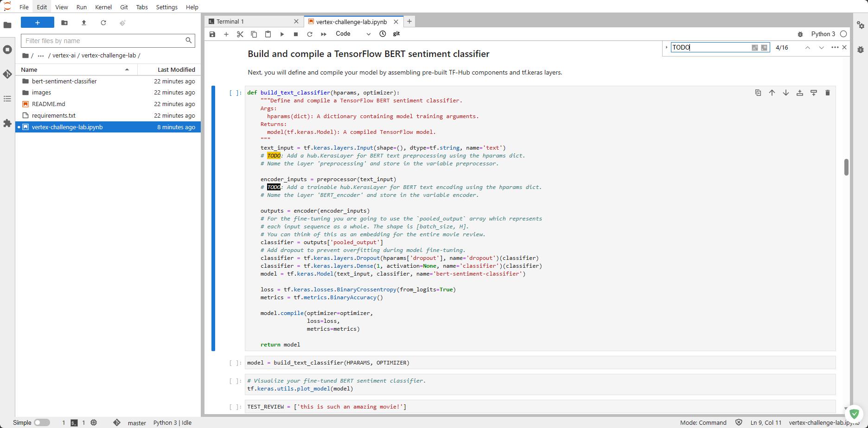This screenshot has height=428, width=868.
Task: Toggle match case in search box
Action: point(755,47)
